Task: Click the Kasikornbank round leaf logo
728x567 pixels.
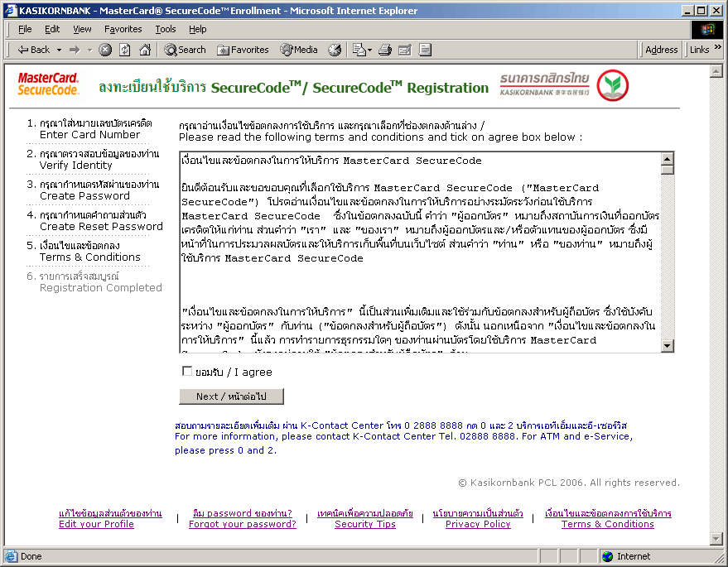Action: coord(612,86)
